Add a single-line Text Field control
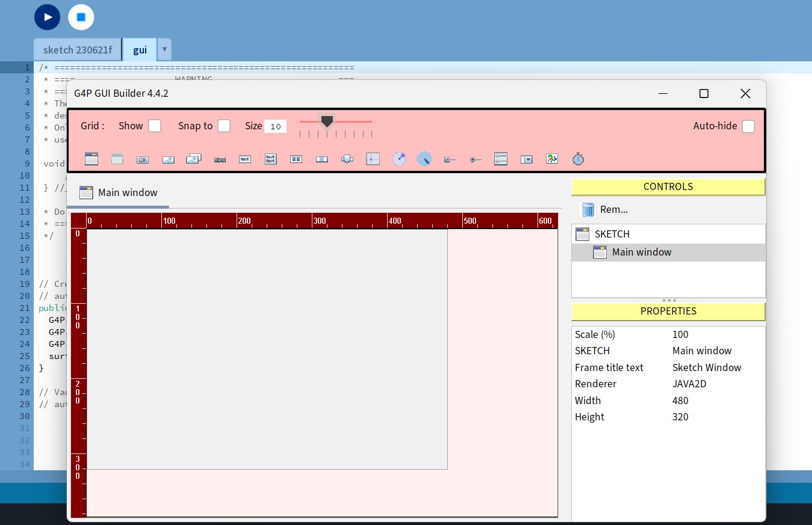This screenshot has height=525, width=812. pos(245,159)
